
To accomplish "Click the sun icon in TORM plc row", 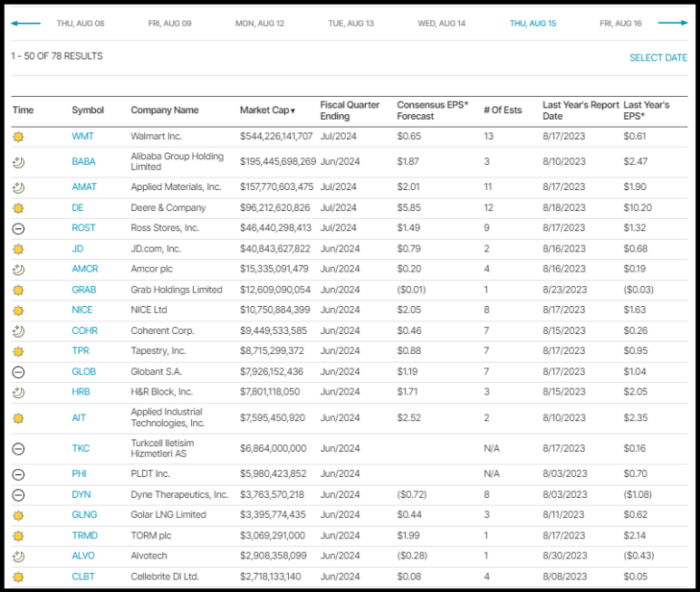I will click(18, 536).
